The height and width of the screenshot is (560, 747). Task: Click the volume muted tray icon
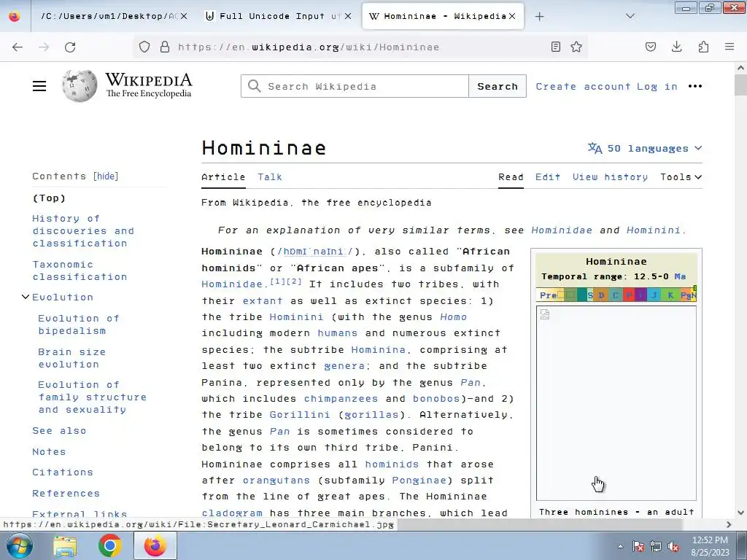673,547
